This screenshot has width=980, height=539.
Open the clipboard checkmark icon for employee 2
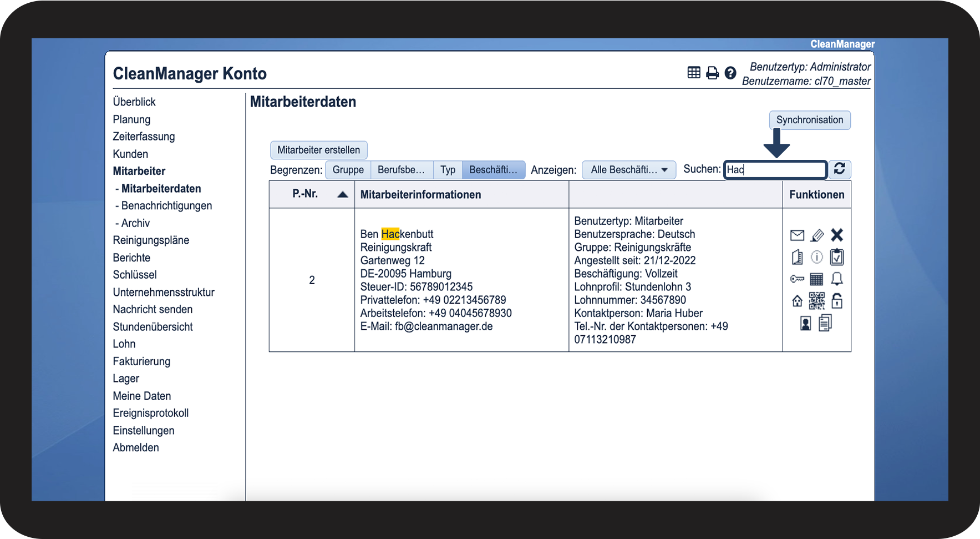pyautogui.click(x=837, y=257)
